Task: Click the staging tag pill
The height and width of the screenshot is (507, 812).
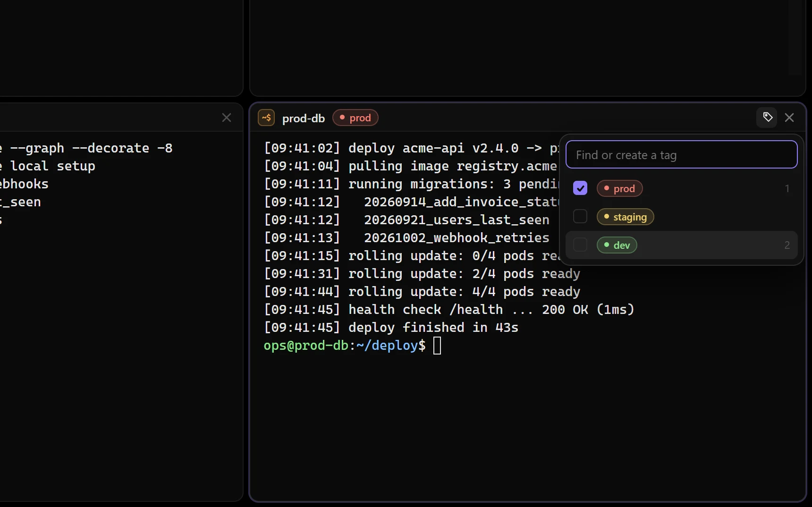Action: pos(625,217)
